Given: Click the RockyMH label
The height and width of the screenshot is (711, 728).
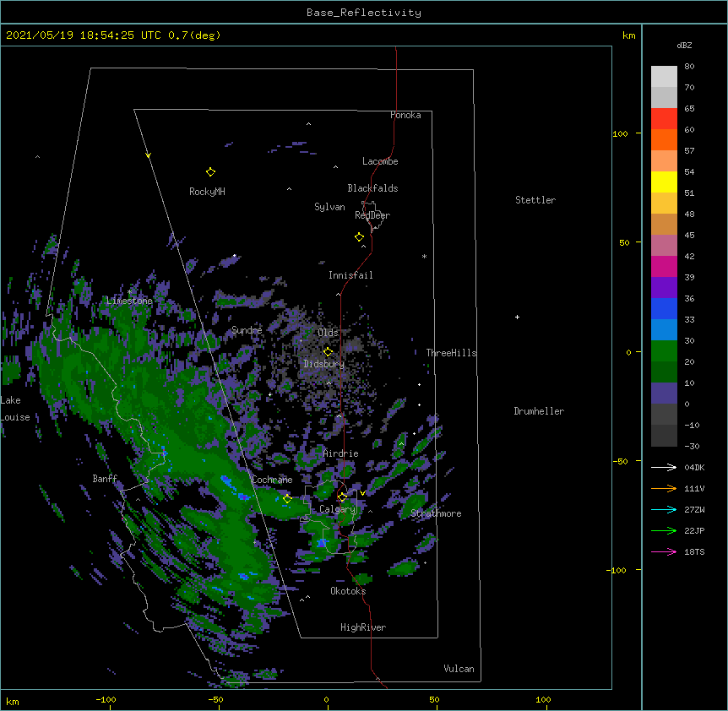Looking at the screenshot, I should pyautogui.click(x=207, y=192).
